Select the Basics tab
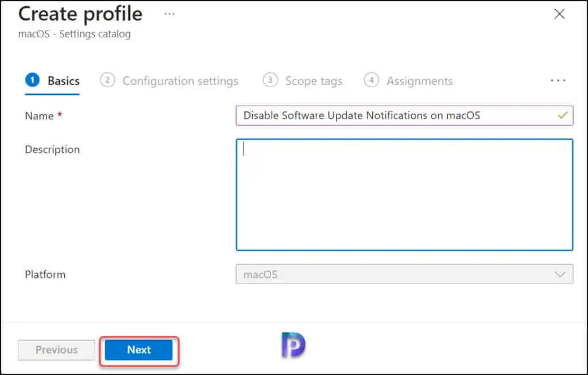 click(52, 80)
